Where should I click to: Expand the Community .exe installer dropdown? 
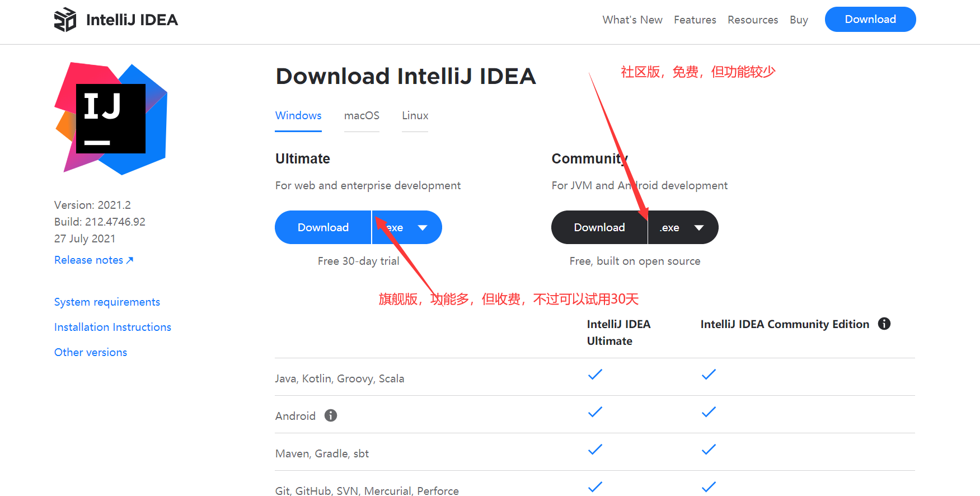pos(683,227)
